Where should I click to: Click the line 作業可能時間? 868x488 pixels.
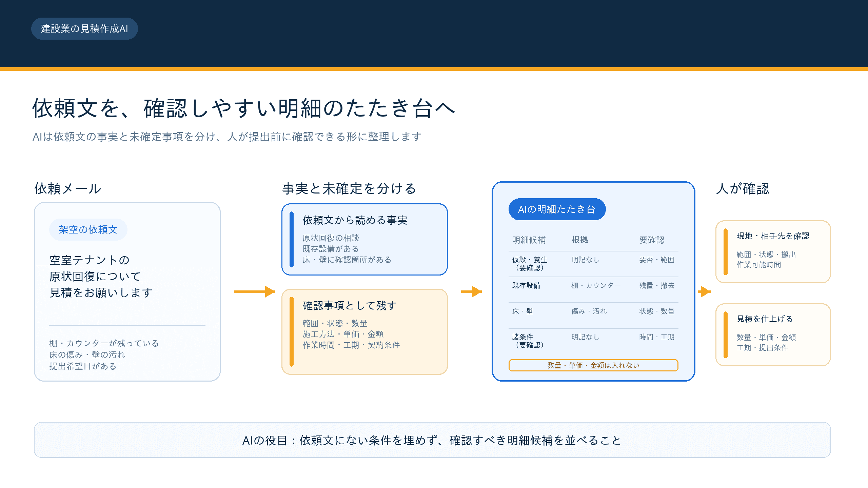[759, 265]
